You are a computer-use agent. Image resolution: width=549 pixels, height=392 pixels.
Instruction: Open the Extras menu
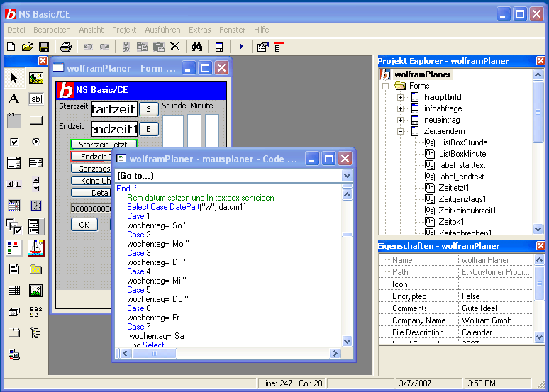tap(199, 30)
